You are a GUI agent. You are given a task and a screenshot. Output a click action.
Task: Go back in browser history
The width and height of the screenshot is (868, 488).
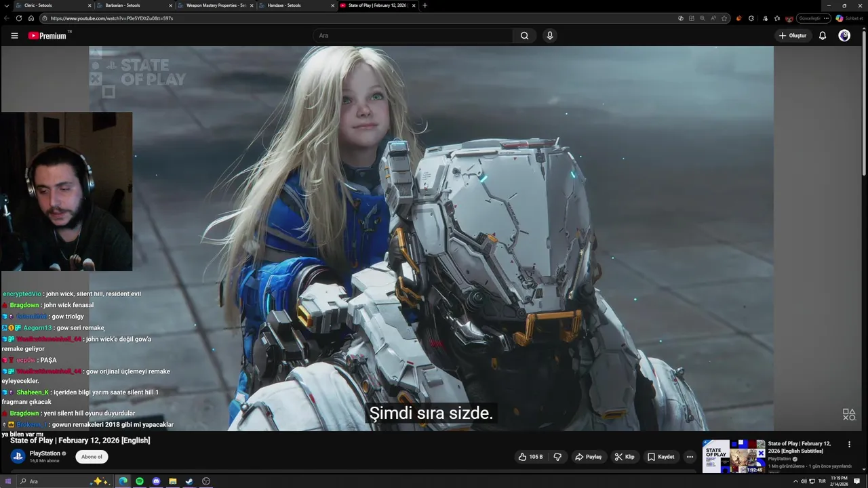(x=7, y=18)
